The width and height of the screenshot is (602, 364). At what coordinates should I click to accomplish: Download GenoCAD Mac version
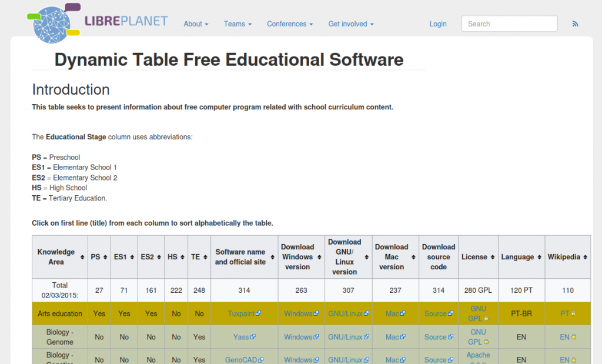pos(395,360)
